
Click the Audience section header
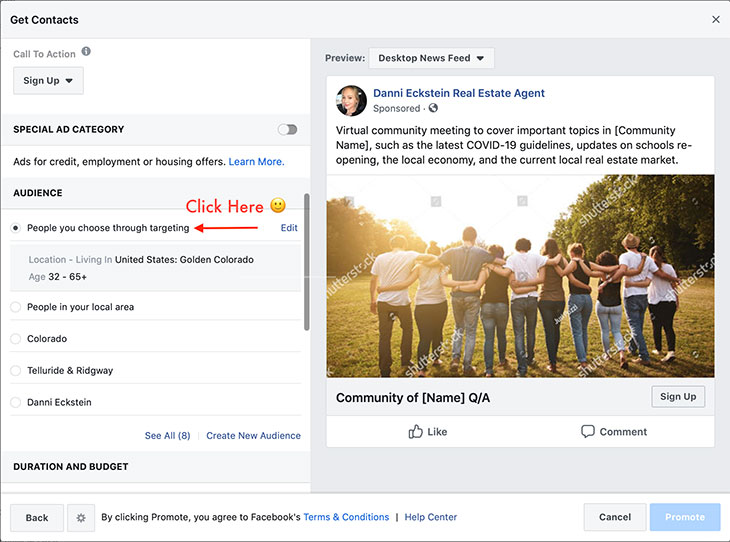[38, 193]
